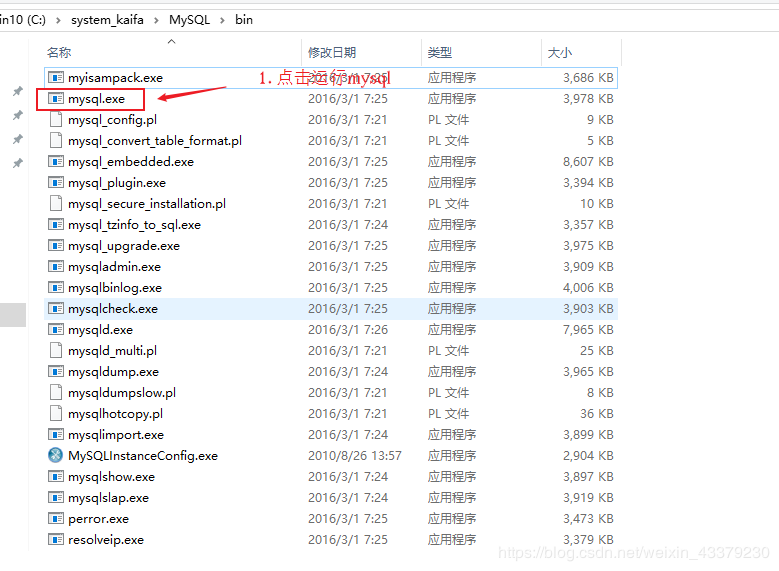Select the mysql_secure_installation.pl file icon
The width and height of the screenshot is (779, 571).
point(56,204)
